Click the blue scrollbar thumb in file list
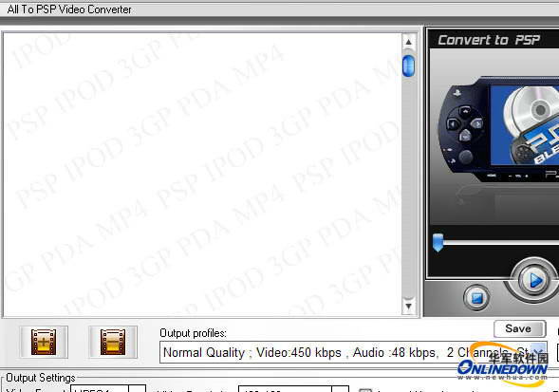Image resolution: width=559 pixels, height=392 pixels. (x=408, y=66)
